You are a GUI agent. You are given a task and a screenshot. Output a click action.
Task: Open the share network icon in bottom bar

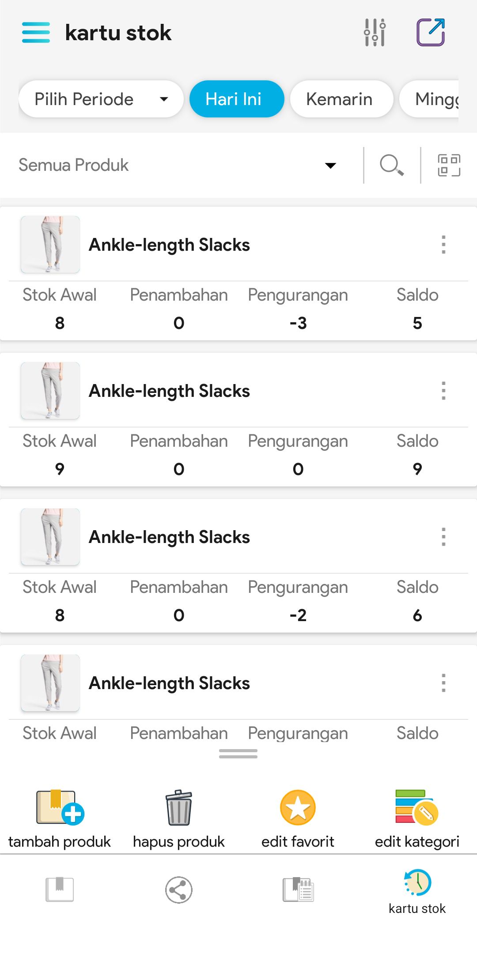pos(179,890)
